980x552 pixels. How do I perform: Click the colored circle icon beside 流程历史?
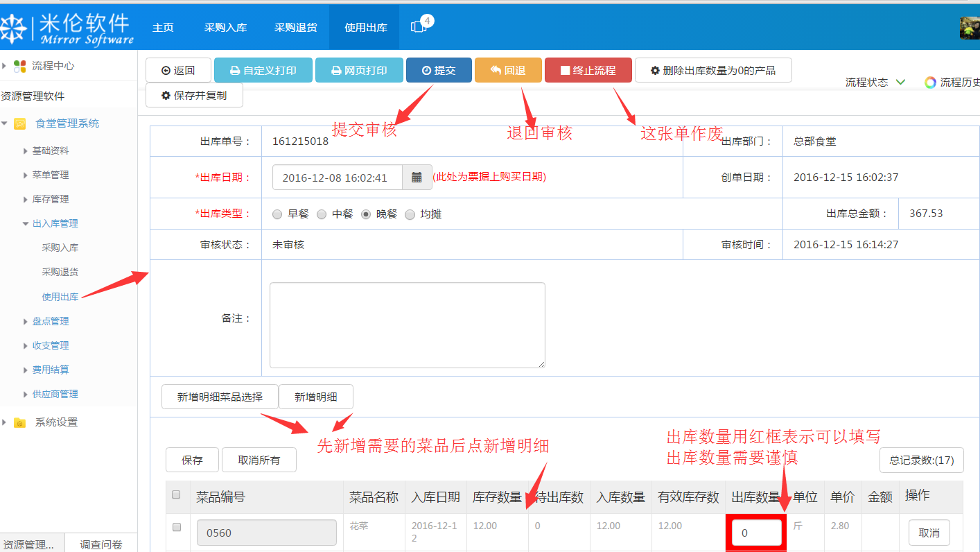coord(929,82)
